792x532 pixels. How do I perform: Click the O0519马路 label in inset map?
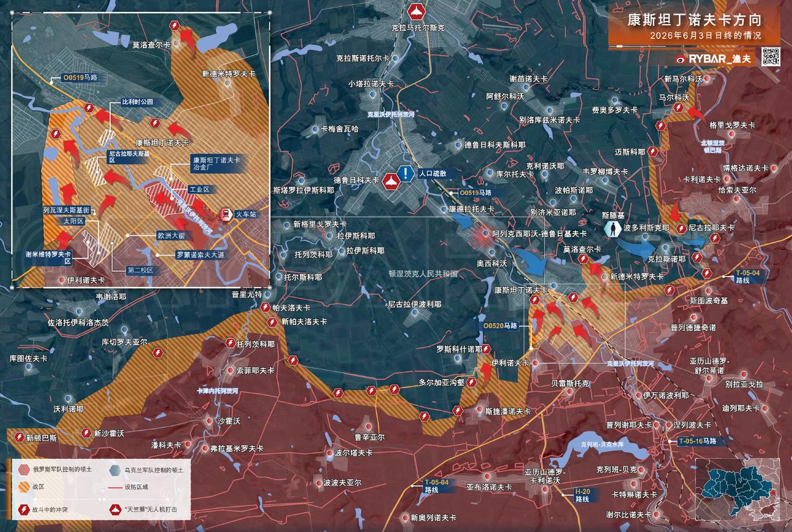81,79
